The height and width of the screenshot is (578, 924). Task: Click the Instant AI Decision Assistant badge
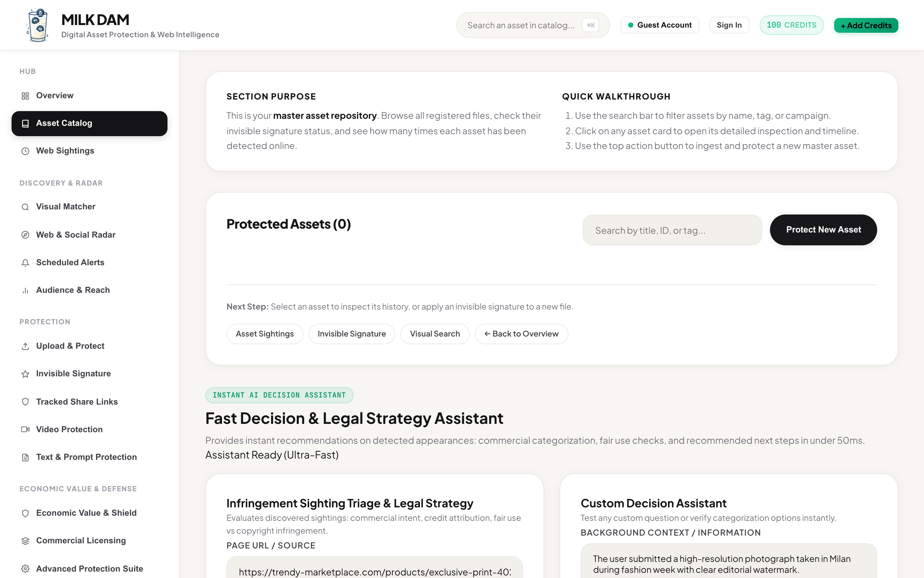coord(279,395)
